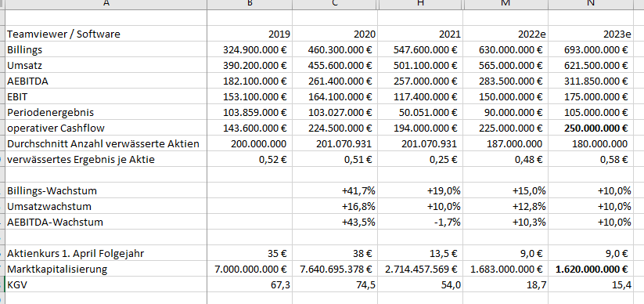
Task: Select the 'AEBITDA-Wachstum' label cell
Action: [106, 223]
